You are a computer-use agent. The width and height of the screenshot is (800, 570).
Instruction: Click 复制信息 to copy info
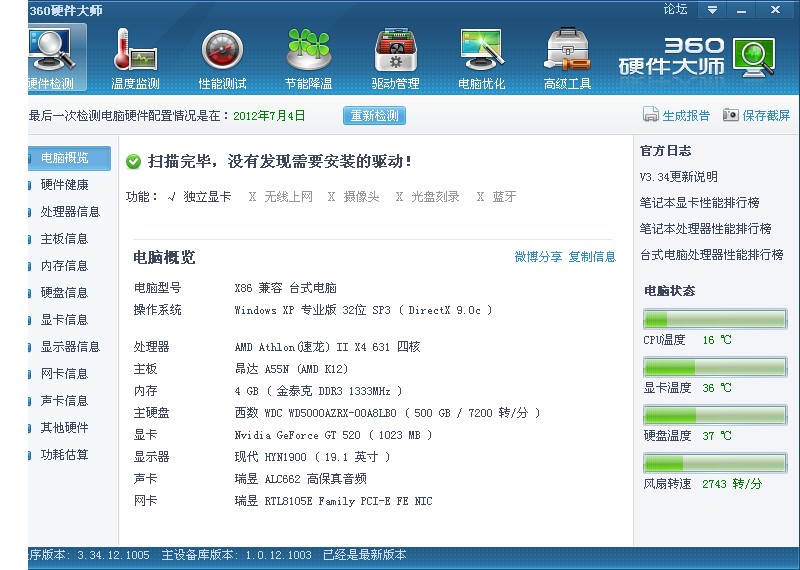coord(592,257)
